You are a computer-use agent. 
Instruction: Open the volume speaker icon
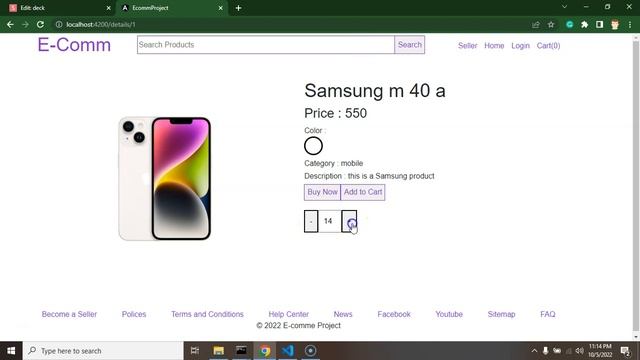pyautogui.click(x=579, y=351)
